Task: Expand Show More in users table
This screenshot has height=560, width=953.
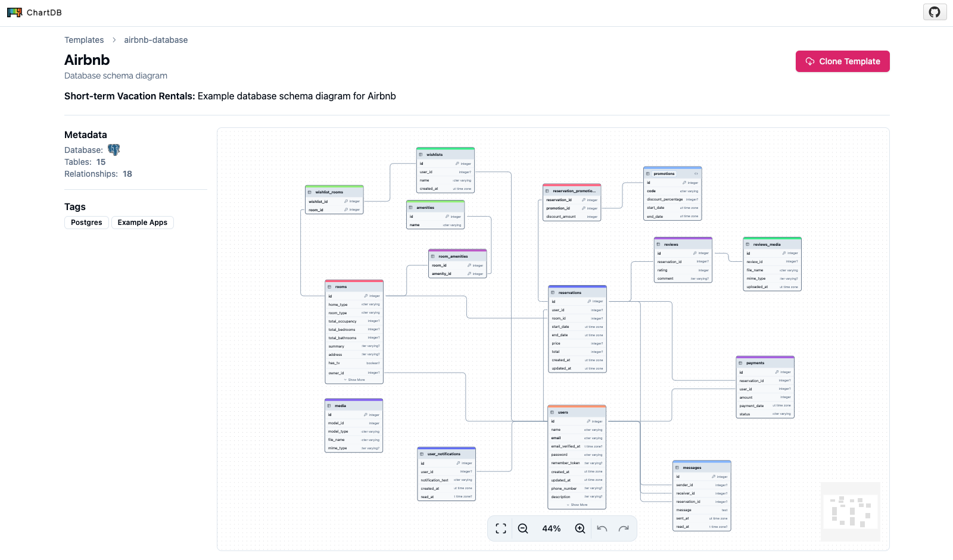Action: (x=577, y=505)
